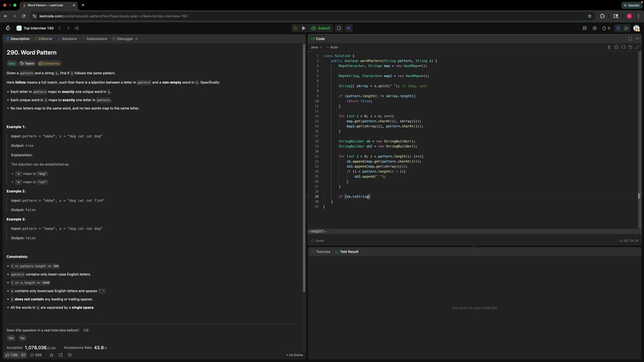Dislike the problem with thumbs down

click(x=23, y=355)
